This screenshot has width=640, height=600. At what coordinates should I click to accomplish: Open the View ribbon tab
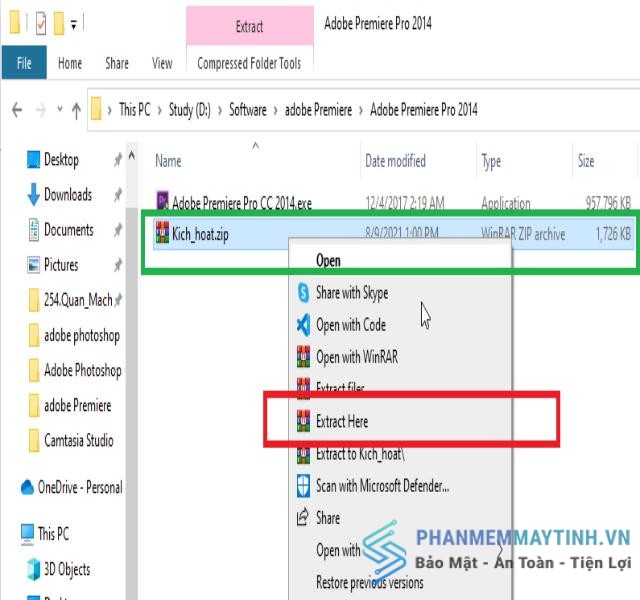(x=162, y=63)
